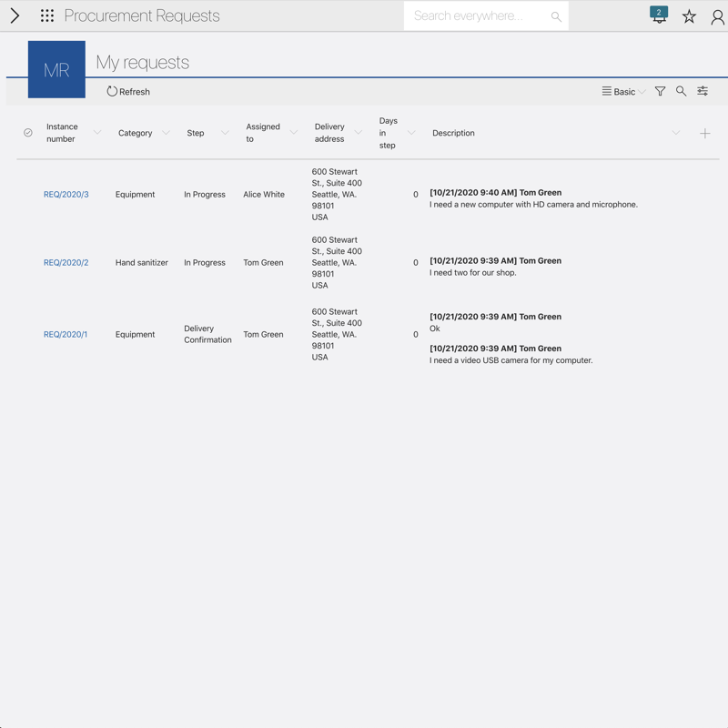
Task: Open the user profile icon
Action: (717, 16)
